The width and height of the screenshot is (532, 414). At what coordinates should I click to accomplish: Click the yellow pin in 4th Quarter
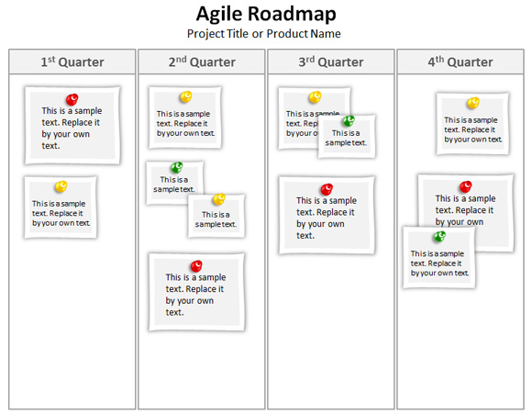[x=473, y=103]
